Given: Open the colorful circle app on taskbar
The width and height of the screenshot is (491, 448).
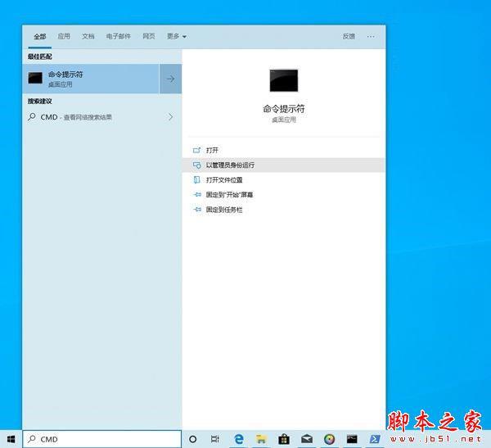Looking at the screenshot, I should click(x=329, y=439).
